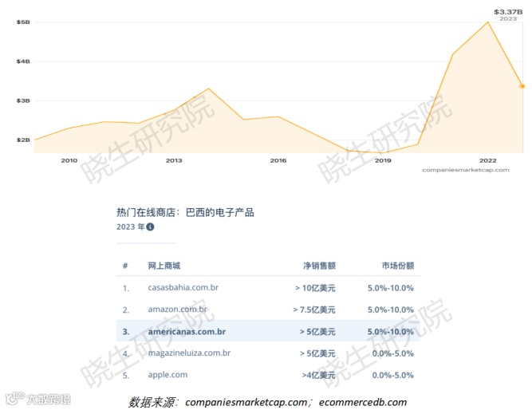The image size is (532, 410).
Task: Click the 2023 年 subtitle text
Action: [131, 227]
